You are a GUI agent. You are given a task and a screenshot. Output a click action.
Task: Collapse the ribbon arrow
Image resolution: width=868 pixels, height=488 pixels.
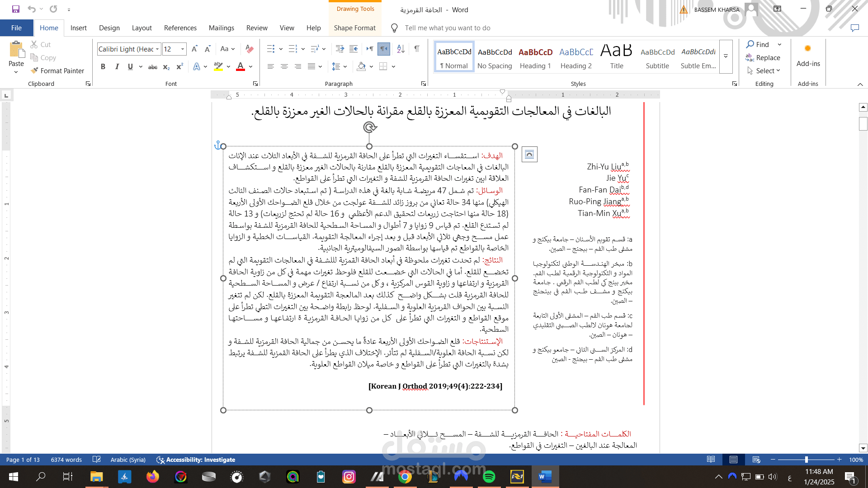point(860,84)
